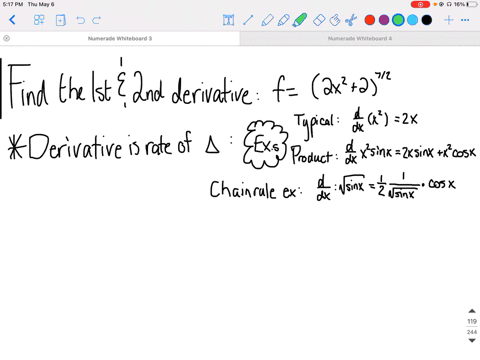Add a new page

[x=61, y=20]
